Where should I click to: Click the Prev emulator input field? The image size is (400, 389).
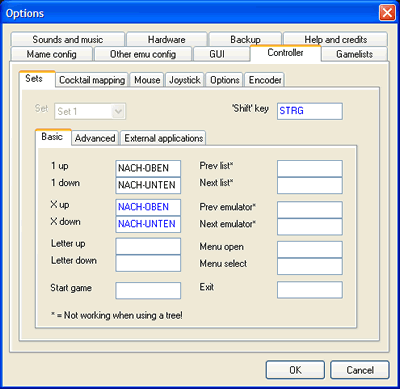tap(310, 210)
